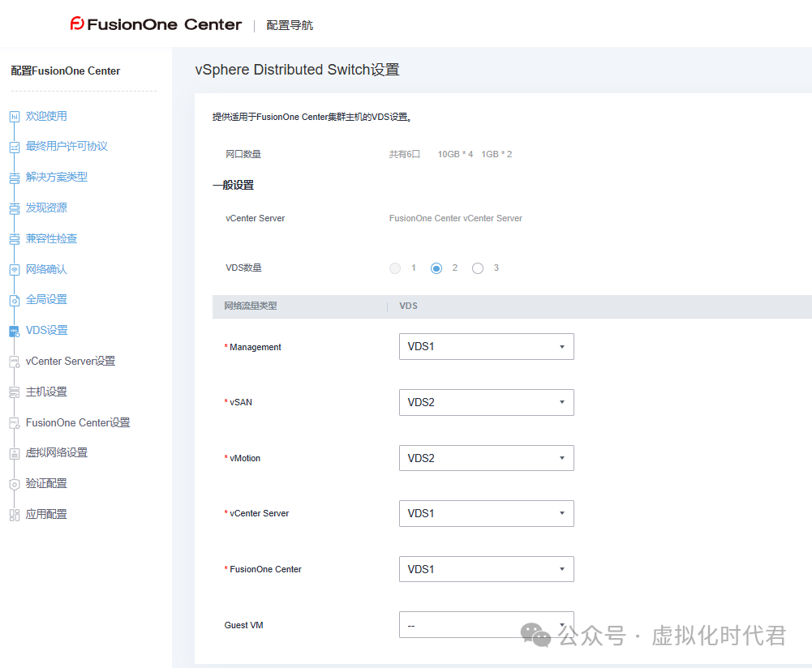Click the 1GB * 2 value

pos(496,154)
